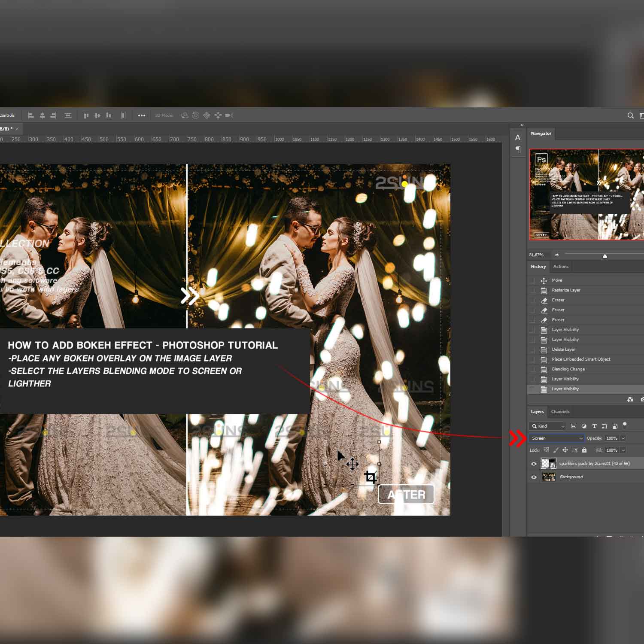Viewport: 644px width, 644px height.
Task: Select the 3D slide camera icon
Action: click(x=218, y=115)
